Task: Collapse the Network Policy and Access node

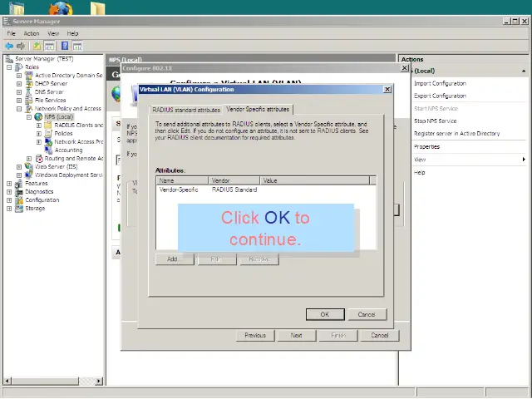Action: [x=19, y=109]
